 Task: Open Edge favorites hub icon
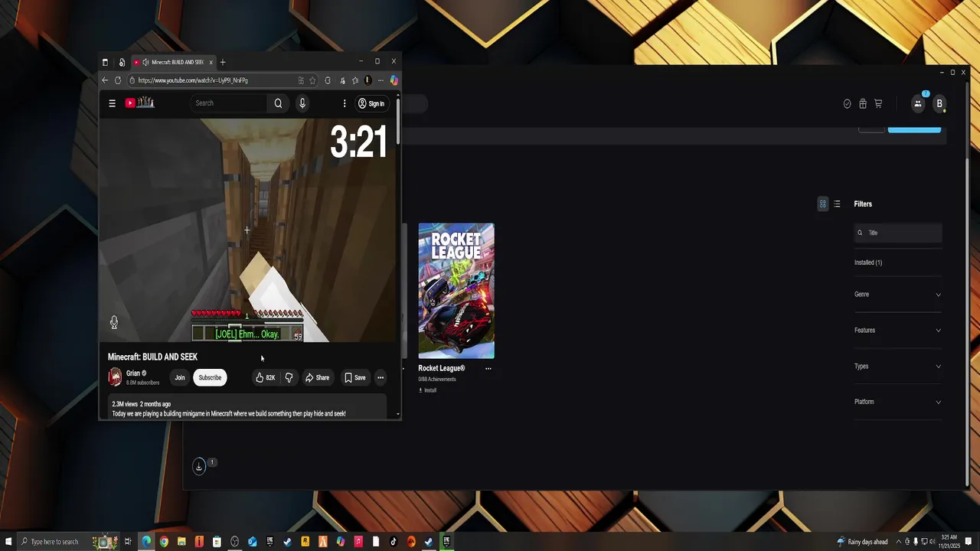click(355, 80)
